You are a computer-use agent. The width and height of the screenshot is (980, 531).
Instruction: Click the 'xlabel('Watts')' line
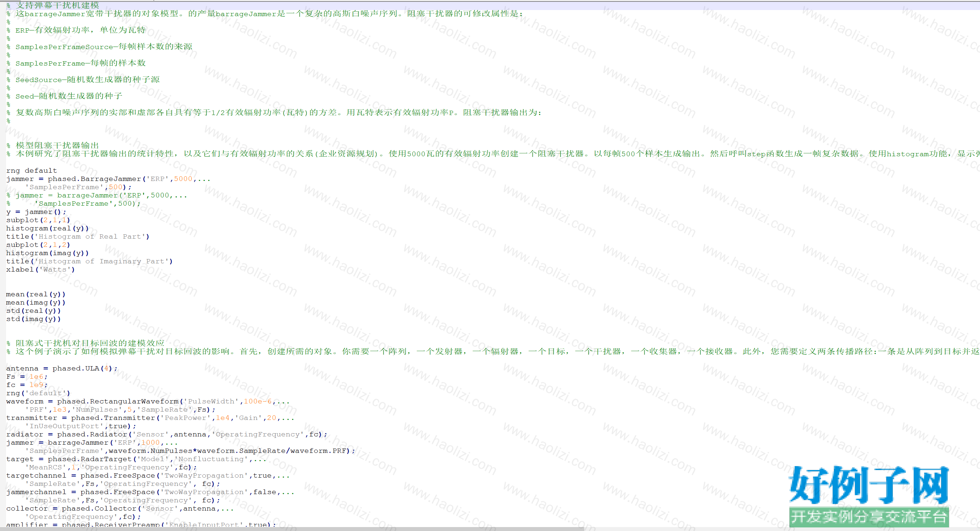pos(41,269)
